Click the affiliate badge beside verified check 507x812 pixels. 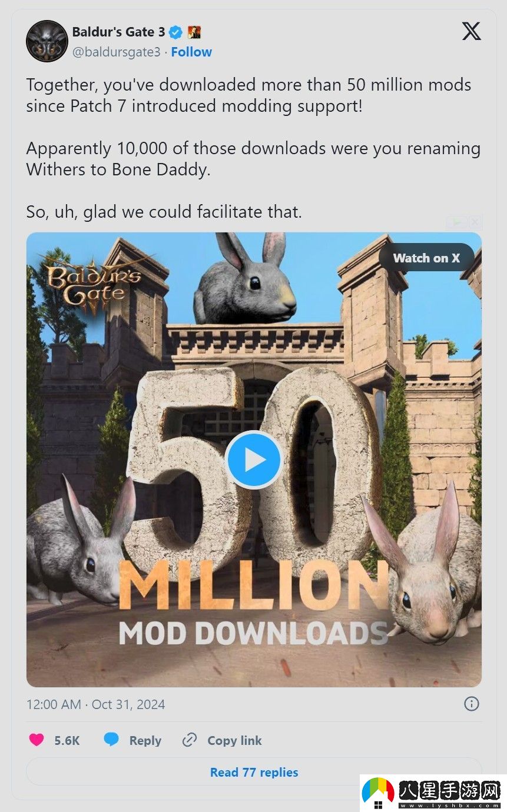coord(194,32)
